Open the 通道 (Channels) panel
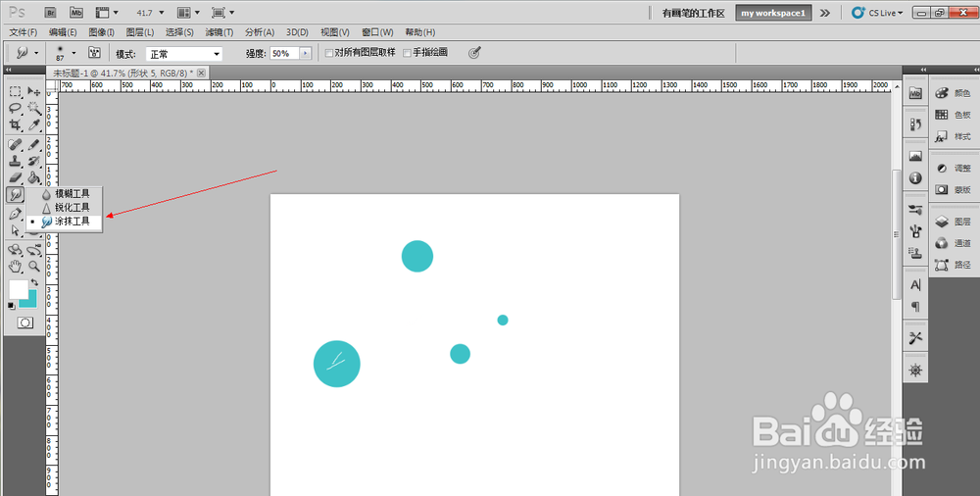The height and width of the screenshot is (496, 980). point(954,243)
